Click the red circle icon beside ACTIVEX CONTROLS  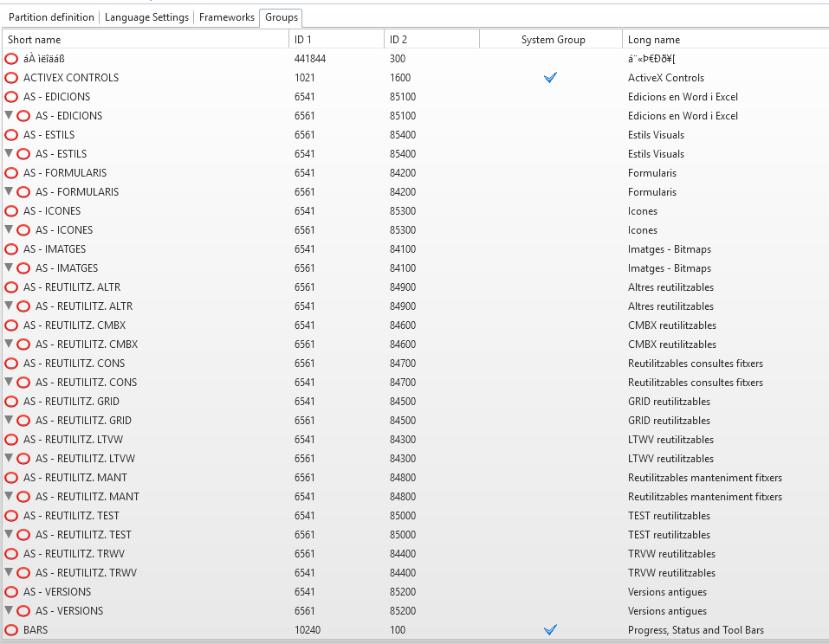pyautogui.click(x=11, y=78)
